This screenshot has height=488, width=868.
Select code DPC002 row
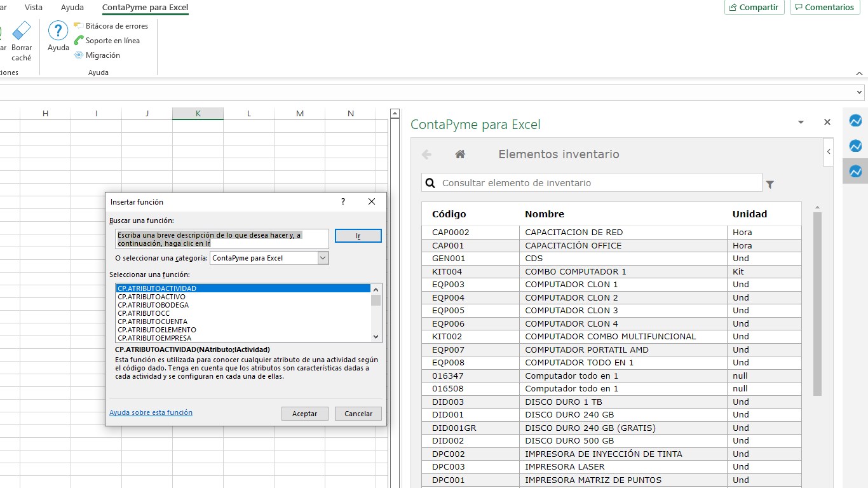coord(611,454)
